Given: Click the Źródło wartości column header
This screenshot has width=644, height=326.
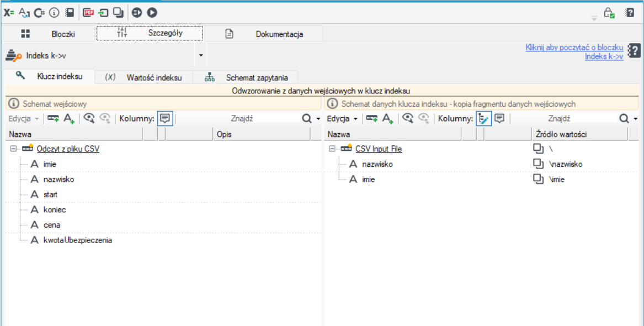Looking at the screenshot, I should tap(579, 134).
